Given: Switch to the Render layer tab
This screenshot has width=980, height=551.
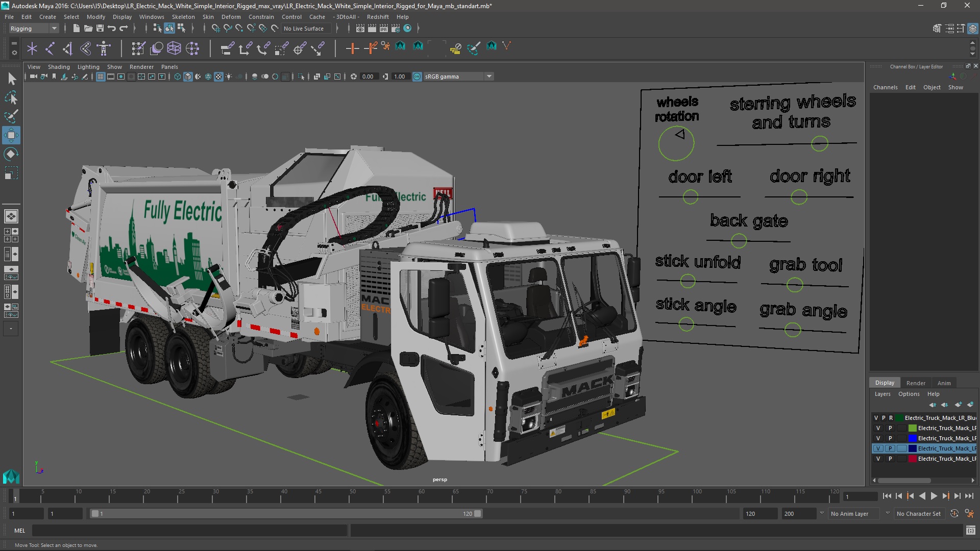Looking at the screenshot, I should [916, 383].
